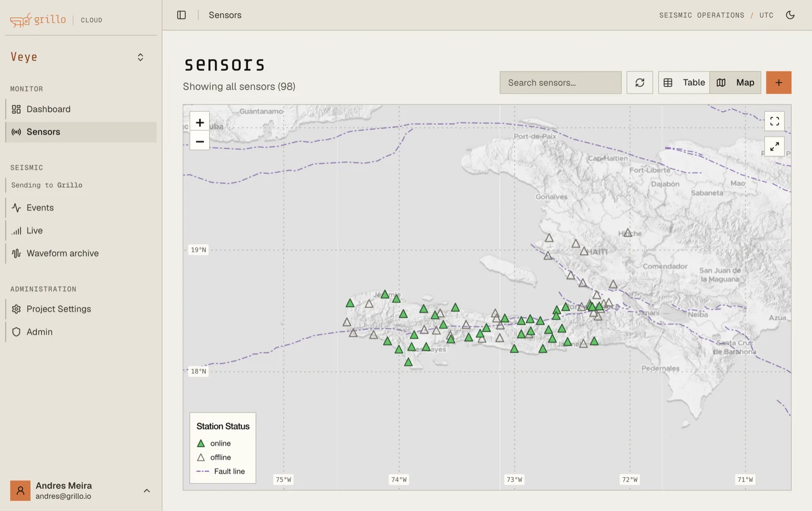
Task: Click SEISMIC OPERATIONS header text
Action: point(702,15)
